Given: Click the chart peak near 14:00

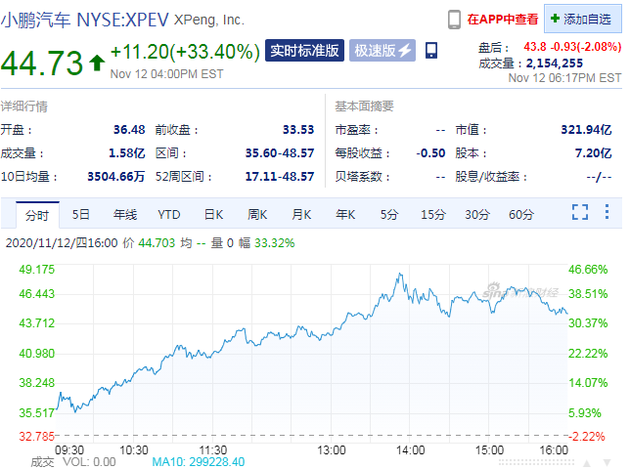Looking at the screenshot, I should pos(400,274).
